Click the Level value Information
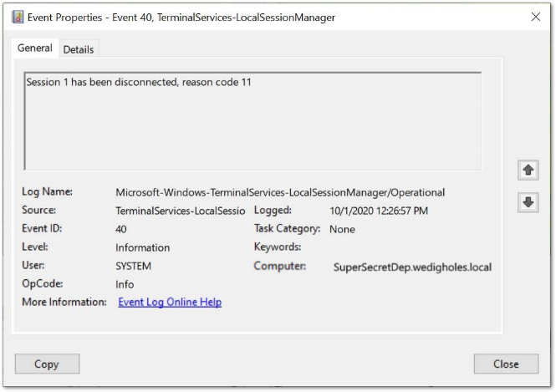Viewport: 556px width, 392px height. [143, 247]
